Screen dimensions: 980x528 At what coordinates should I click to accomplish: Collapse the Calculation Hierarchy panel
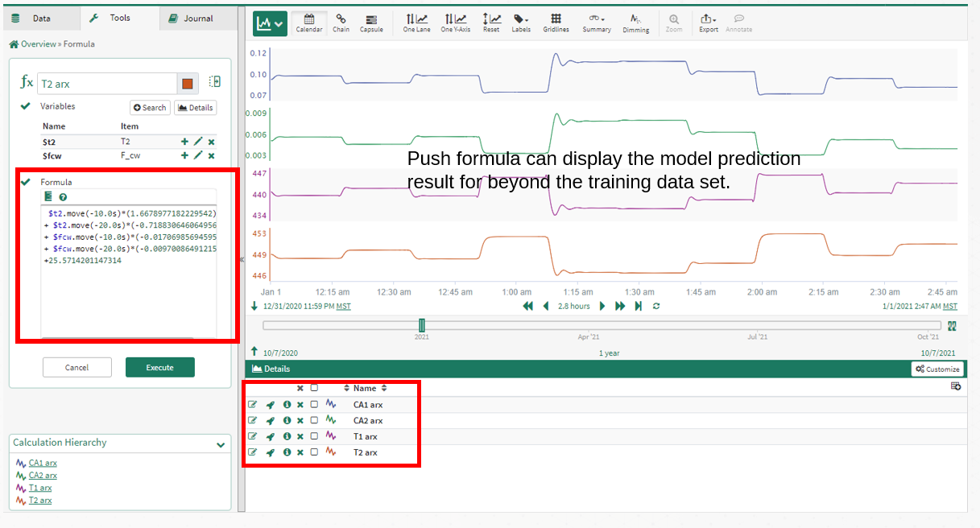point(221,444)
